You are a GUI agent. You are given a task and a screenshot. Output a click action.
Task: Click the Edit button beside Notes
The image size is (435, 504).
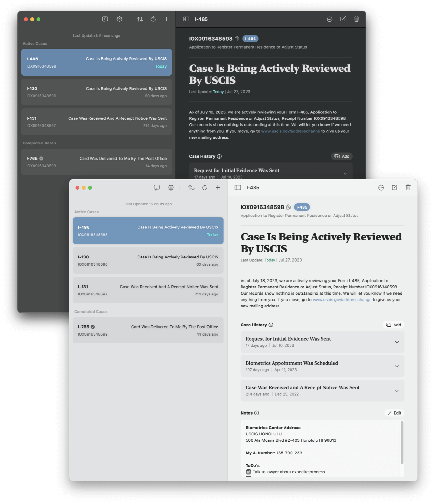pos(395,413)
